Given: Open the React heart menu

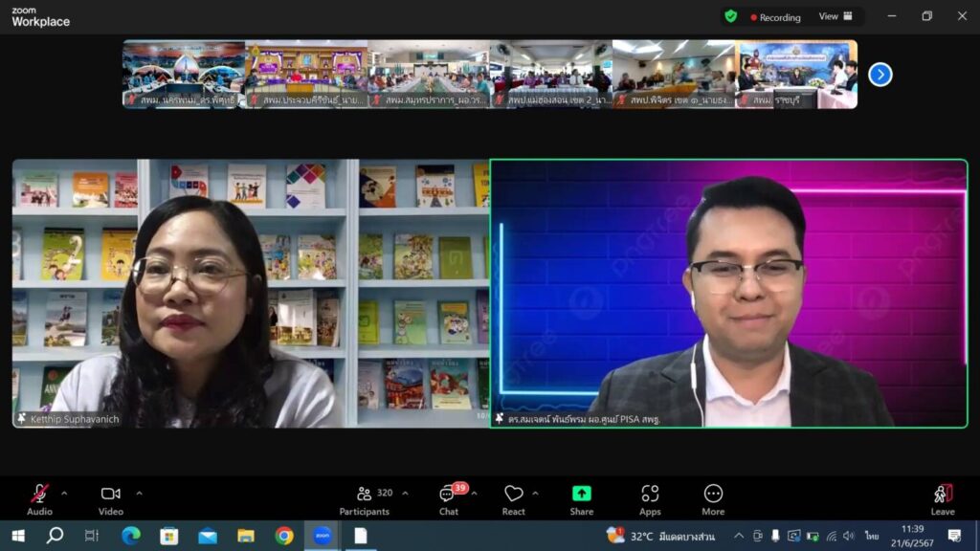Looking at the screenshot, I should click(513, 500).
